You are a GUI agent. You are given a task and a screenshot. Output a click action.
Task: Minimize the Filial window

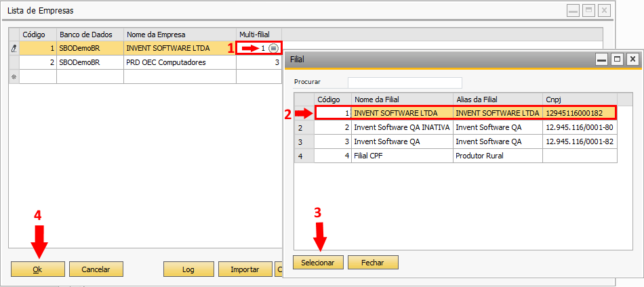[x=602, y=60]
